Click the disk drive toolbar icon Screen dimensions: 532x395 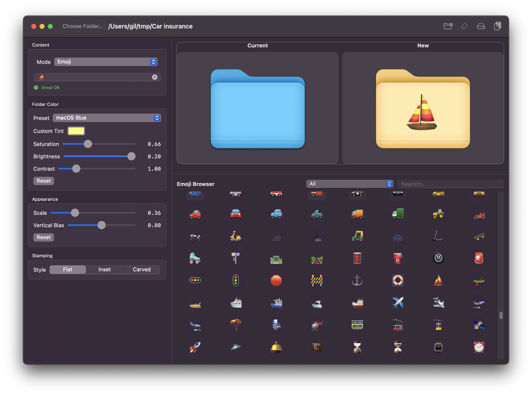[481, 26]
